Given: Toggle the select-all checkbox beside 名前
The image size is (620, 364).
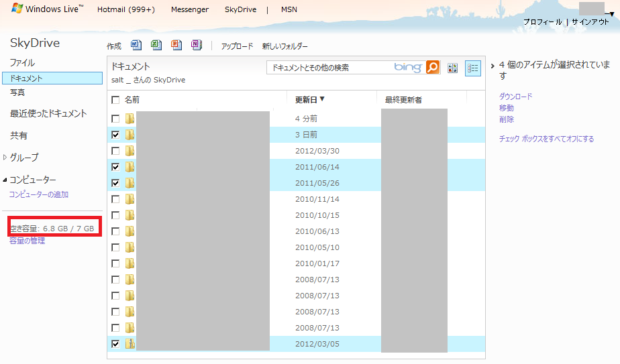Looking at the screenshot, I should [x=115, y=100].
